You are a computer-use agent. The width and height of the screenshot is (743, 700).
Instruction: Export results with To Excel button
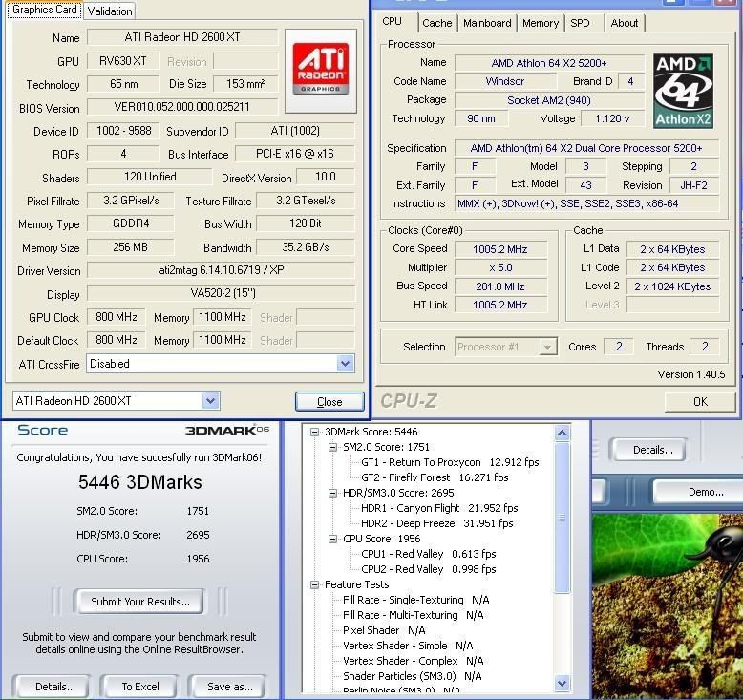pos(140,686)
